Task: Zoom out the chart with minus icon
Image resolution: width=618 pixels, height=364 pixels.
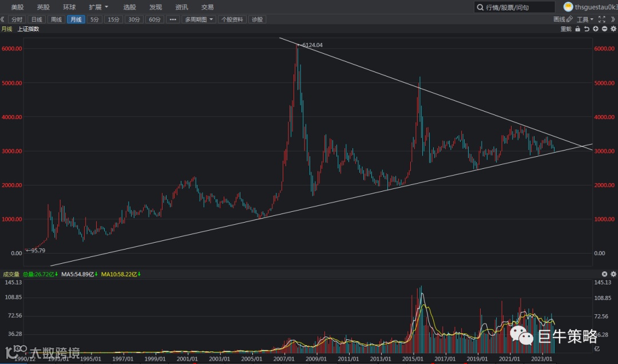Action: point(604,29)
